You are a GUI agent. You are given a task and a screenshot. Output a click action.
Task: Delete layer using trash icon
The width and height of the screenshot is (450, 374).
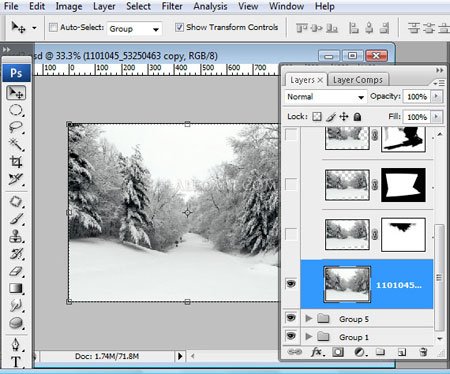(x=423, y=352)
